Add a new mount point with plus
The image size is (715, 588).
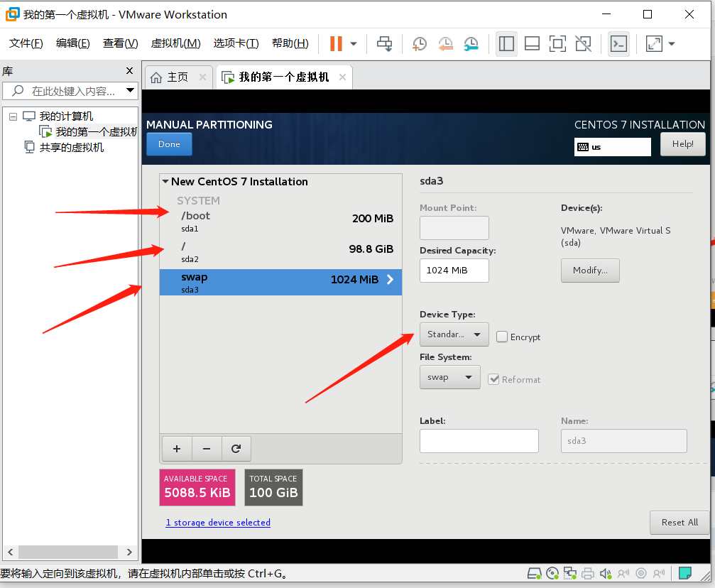tap(177, 449)
